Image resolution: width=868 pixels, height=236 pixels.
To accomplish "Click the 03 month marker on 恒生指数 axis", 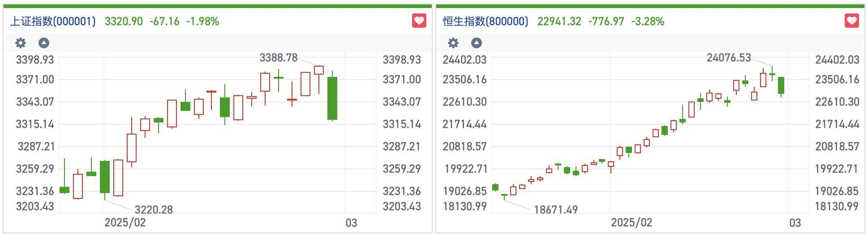I will 795,223.
